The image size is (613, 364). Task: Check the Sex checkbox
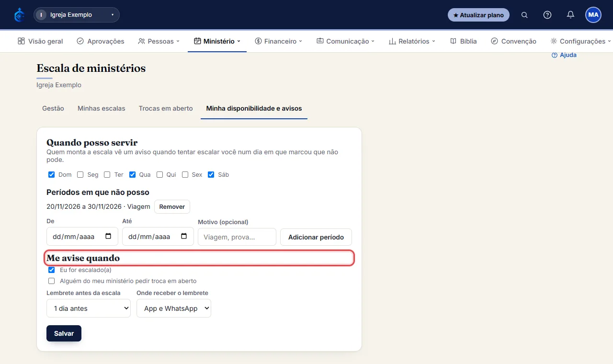tap(185, 175)
